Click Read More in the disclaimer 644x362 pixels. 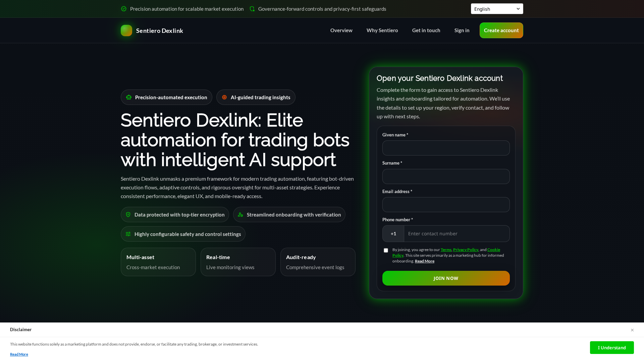pyautogui.click(x=19, y=354)
